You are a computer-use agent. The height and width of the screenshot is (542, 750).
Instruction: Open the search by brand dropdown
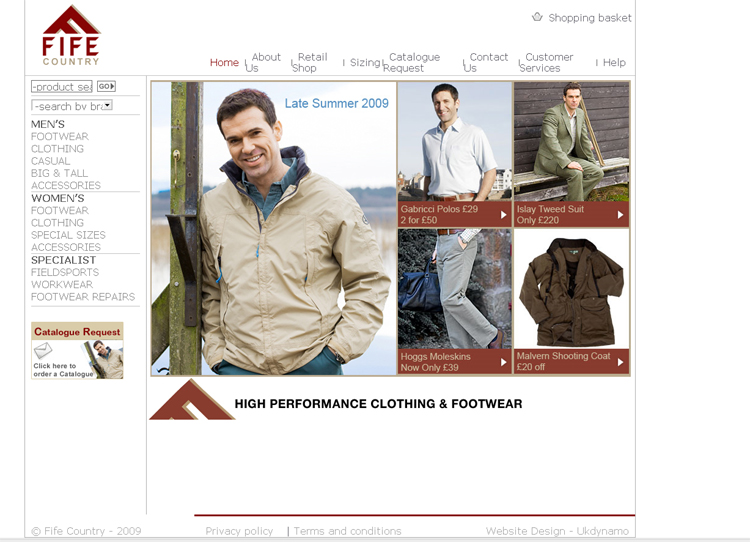[x=107, y=105]
